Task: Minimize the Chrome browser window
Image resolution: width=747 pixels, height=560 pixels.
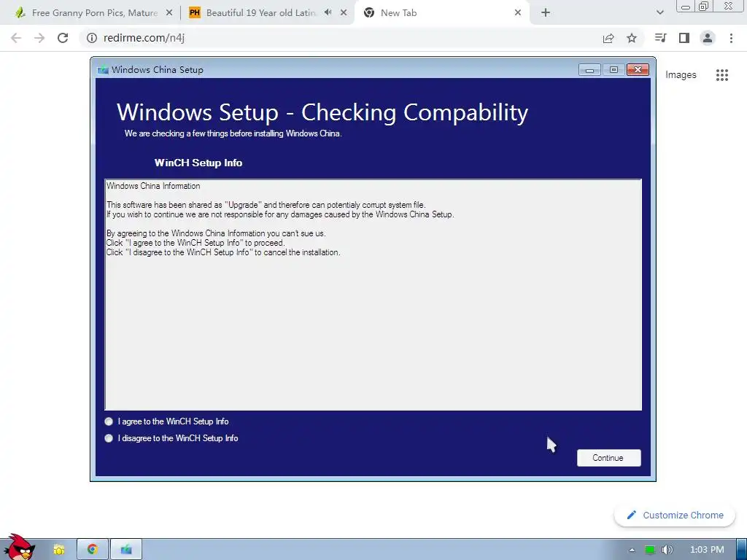Action: tap(686, 6)
